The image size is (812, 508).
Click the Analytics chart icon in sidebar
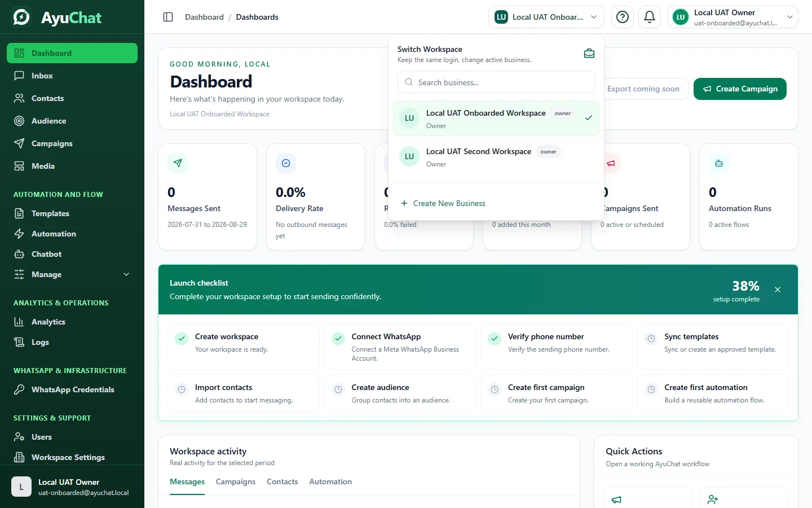tap(19, 322)
